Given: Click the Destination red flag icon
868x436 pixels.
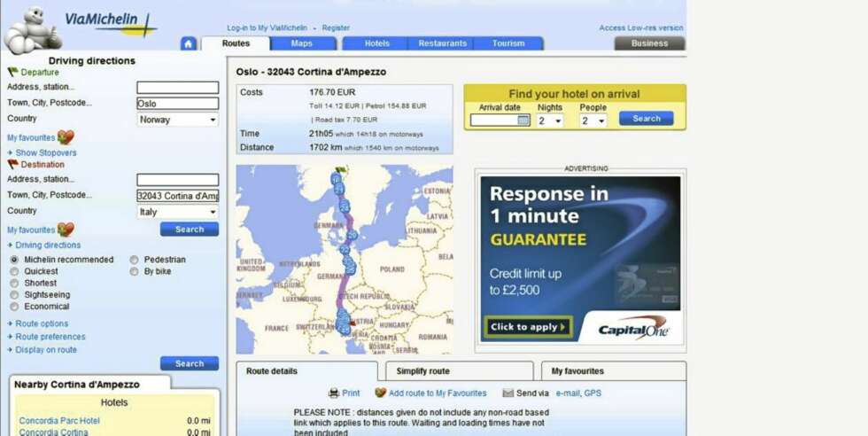Looking at the screenshot, I should pyautogui.click(x=12, y=165).
